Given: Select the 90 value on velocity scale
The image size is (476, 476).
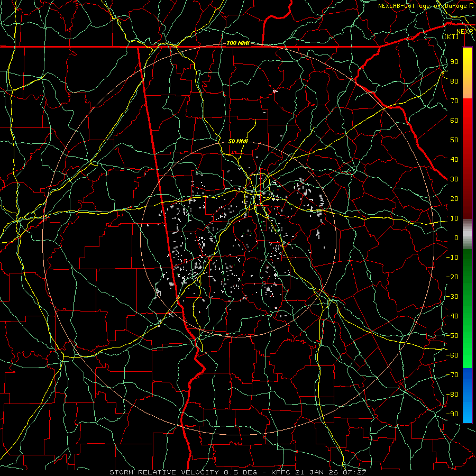Looking at the screenshot, I should pyautogui.click(x=454, y=62).
